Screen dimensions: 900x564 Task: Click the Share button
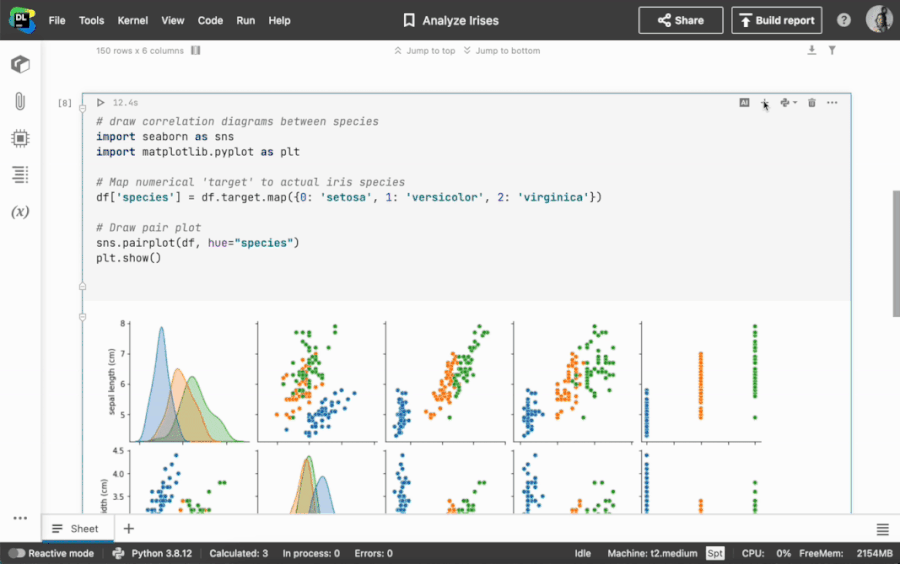coord(680,20)
